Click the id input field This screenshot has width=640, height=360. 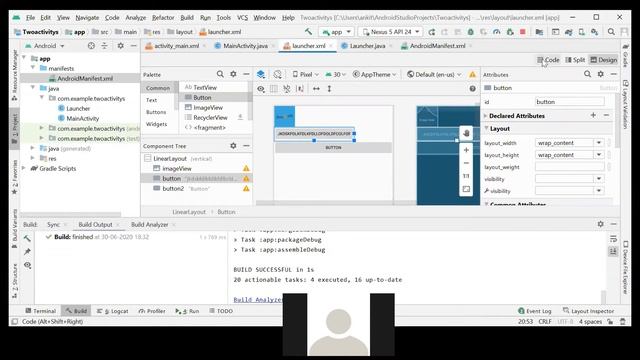click(x=569, y=102)
